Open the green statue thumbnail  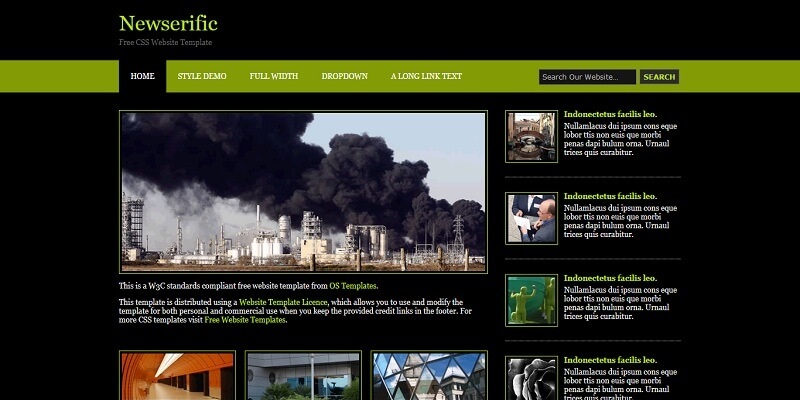pyautogui.click(x=531, y=301)
